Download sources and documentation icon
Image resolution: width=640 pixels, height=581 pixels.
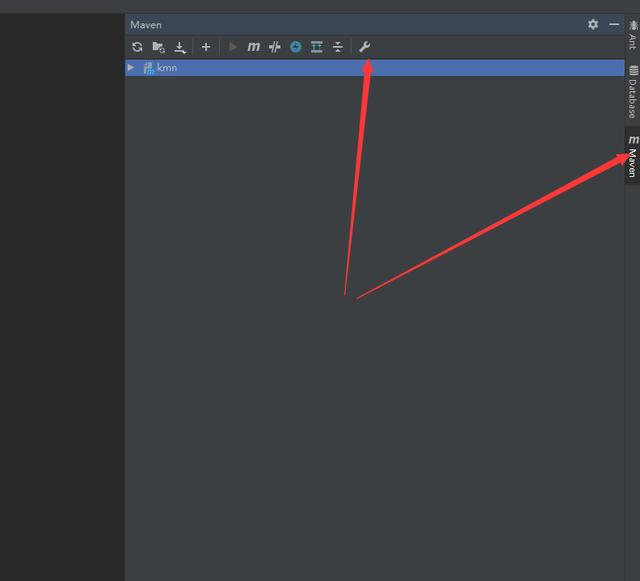click(x=180, y=47)
